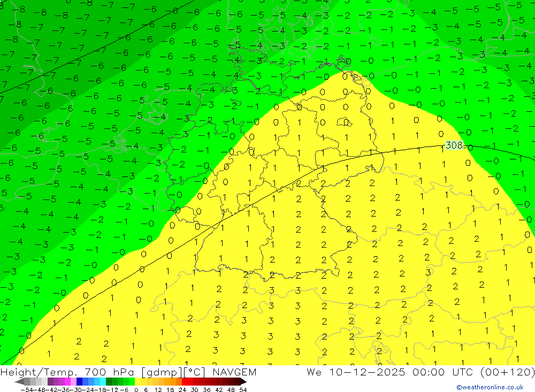Click the left arrow end of the color legend
Screen dimensions: 535x392
coord(19,382)
